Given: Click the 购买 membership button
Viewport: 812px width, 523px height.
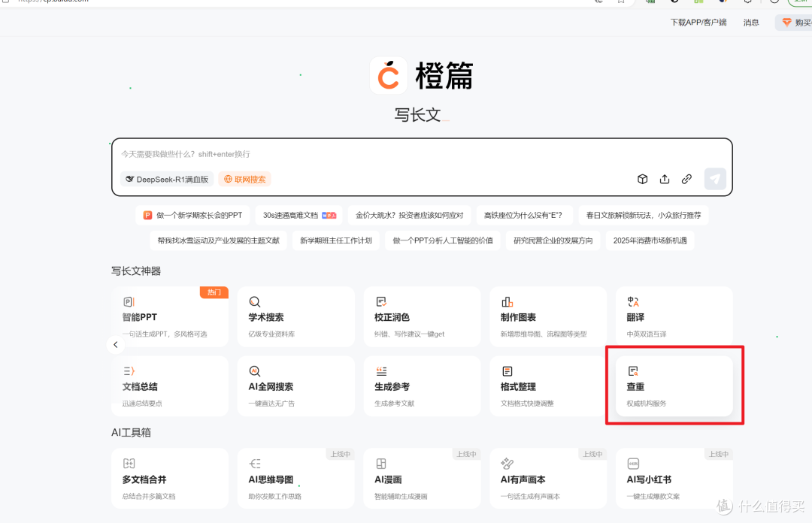Looking at the screenshot, I should point(795,23).
